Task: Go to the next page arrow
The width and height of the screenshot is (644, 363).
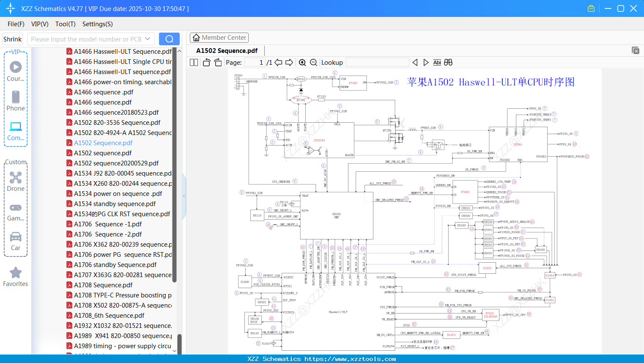Action: click(289, 62)
